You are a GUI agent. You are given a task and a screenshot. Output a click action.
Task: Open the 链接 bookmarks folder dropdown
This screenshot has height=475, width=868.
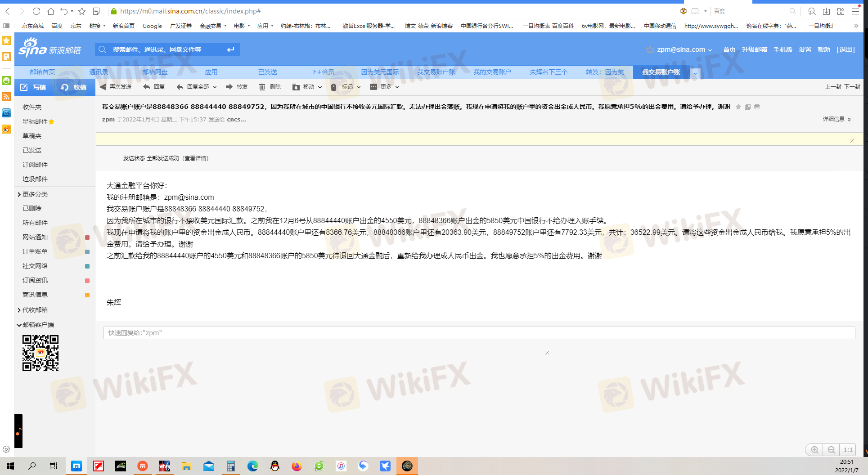[x=98, y=26]
